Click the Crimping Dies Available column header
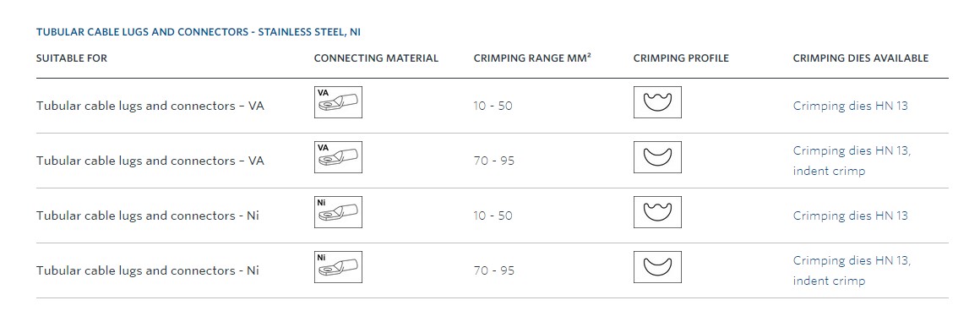This screenshot has height=322, width=980. (x=861, y=58)
